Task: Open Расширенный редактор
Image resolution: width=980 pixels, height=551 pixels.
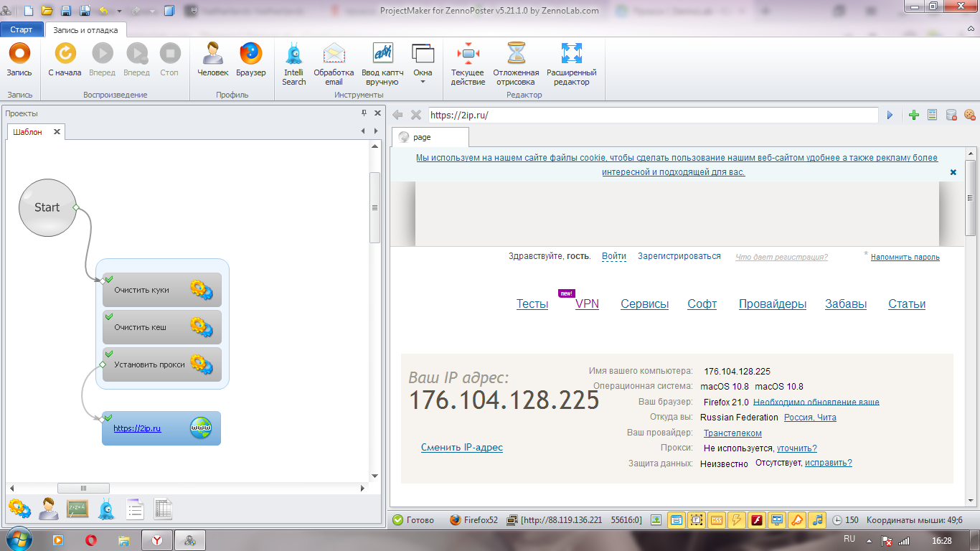Action: 571,64
